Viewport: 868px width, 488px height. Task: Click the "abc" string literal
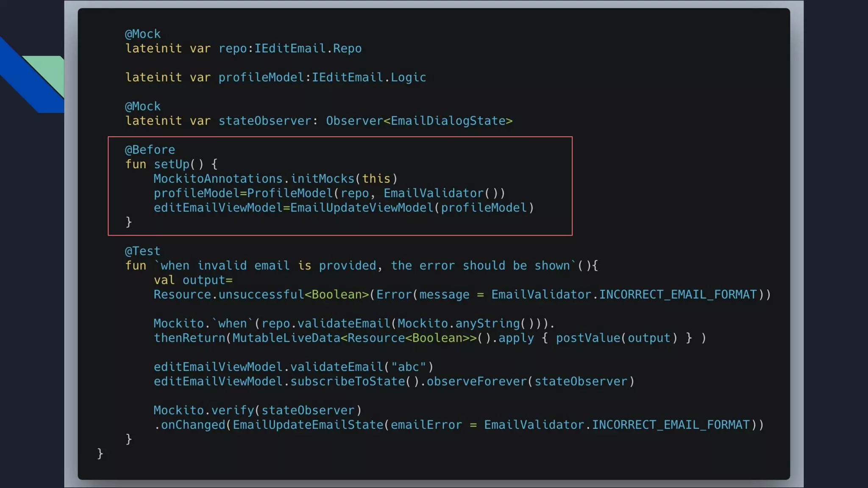tap(408, 367)
